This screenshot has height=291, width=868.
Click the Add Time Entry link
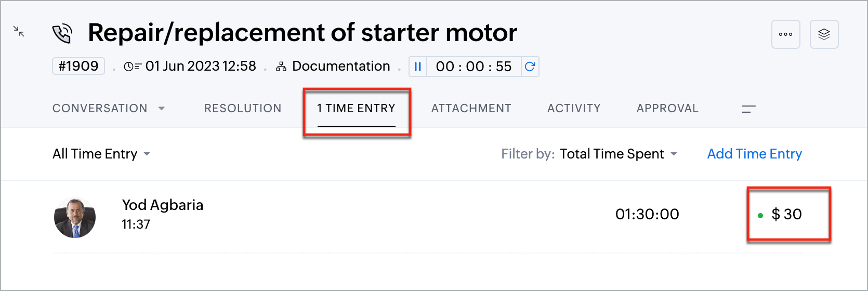click(754, 154)
